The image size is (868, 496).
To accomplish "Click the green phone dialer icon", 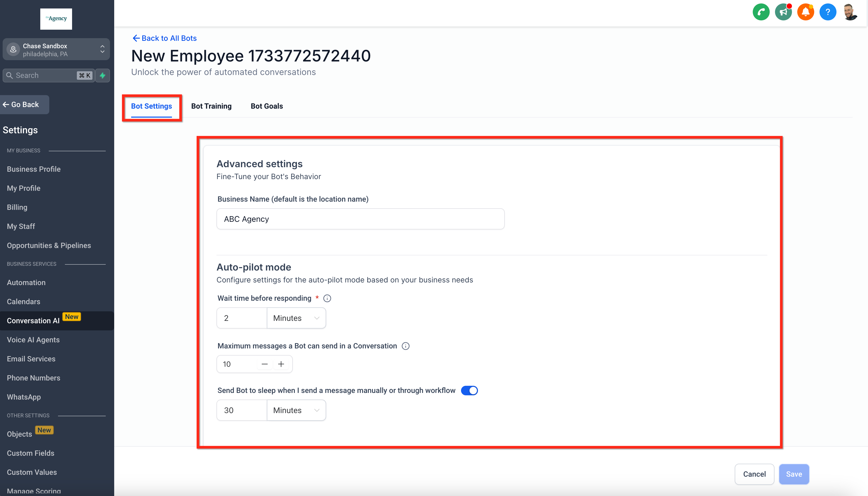I will pyautogui.click(x=761, y=12).
